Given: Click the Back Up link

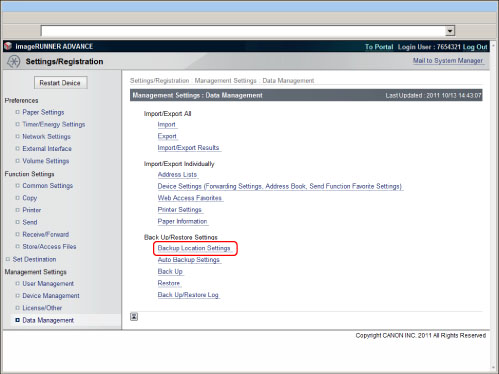Looking at the screenshot, I should pos(170,272).
